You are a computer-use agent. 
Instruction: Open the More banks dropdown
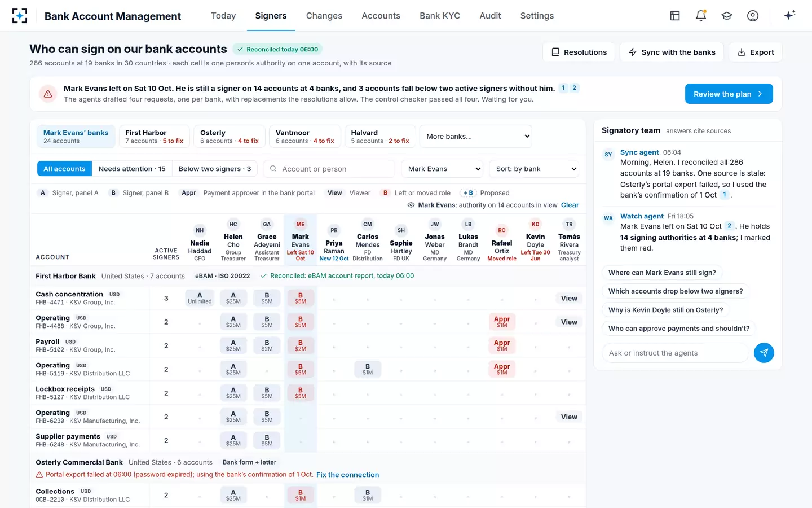[476, 137]
